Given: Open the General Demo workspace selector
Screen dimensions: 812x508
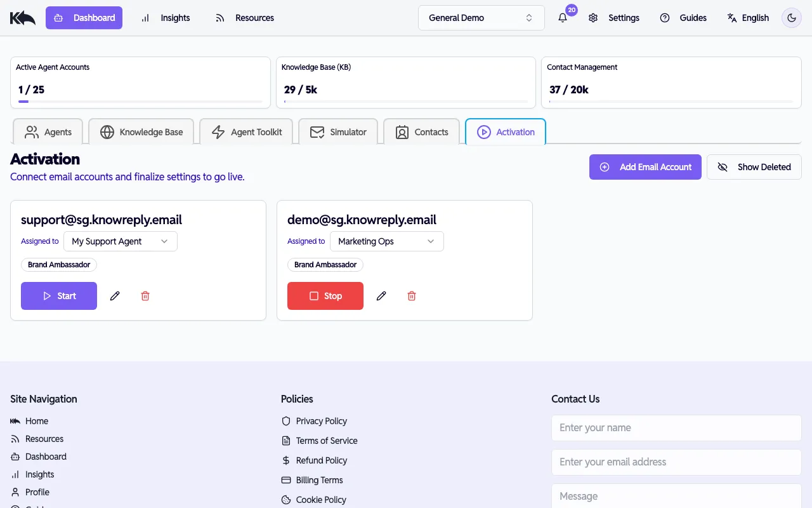Looking at the screenshot, I should [x=481, y=18].
